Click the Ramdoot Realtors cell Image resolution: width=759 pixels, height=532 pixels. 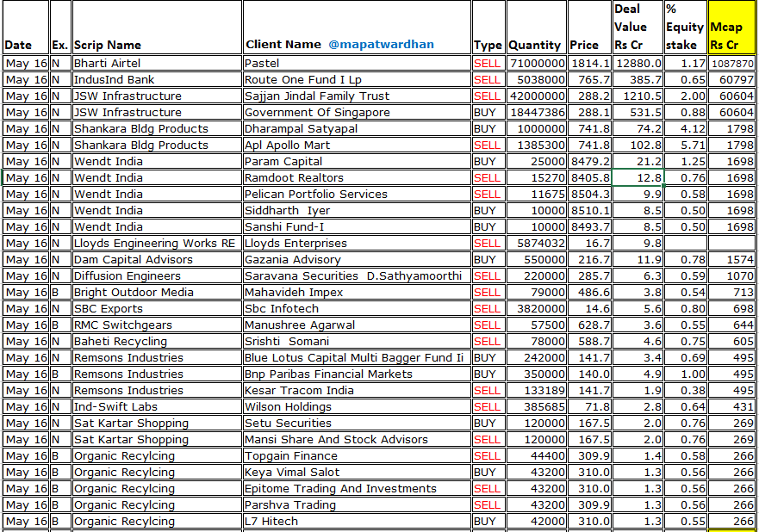(x=357, y=178)
